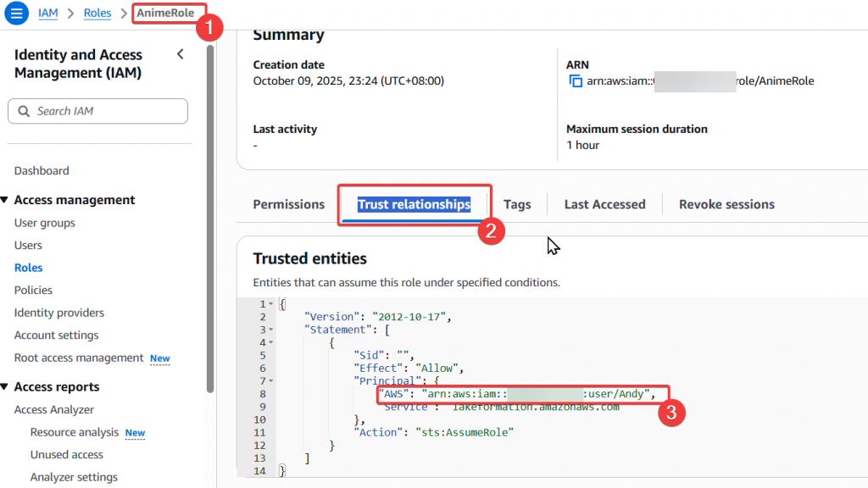
Task: Click the "AWS" principal line with user/Andy
Action: click(517, 394)
